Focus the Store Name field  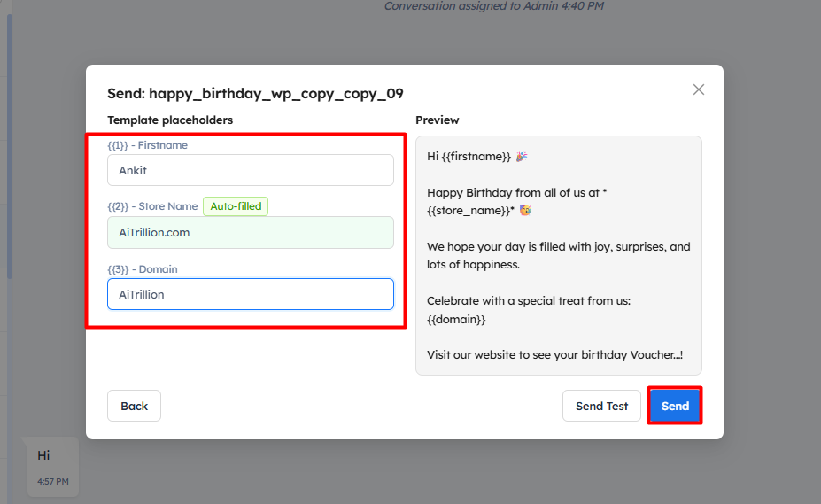[x=250, y=233]
